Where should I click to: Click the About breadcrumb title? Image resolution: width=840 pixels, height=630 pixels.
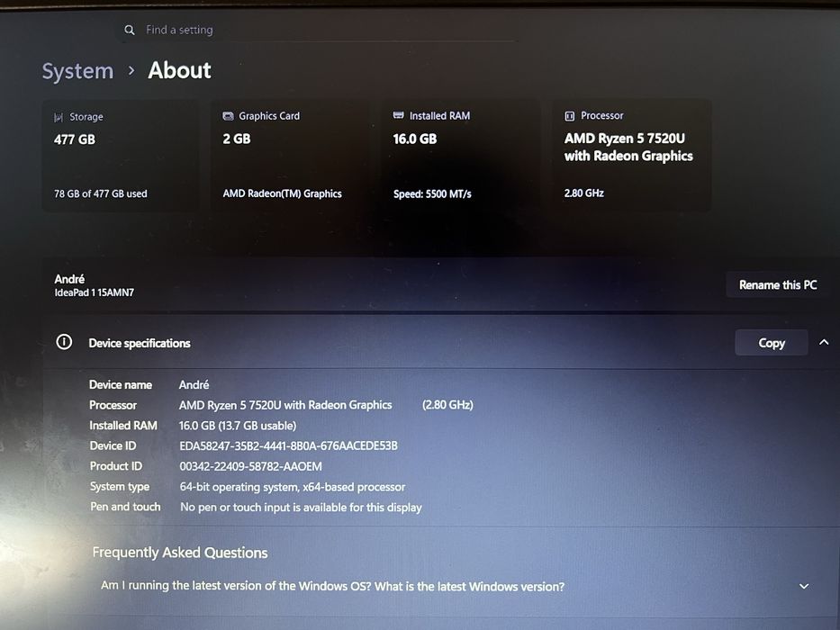pyautogui.click(x=179, y=70)
